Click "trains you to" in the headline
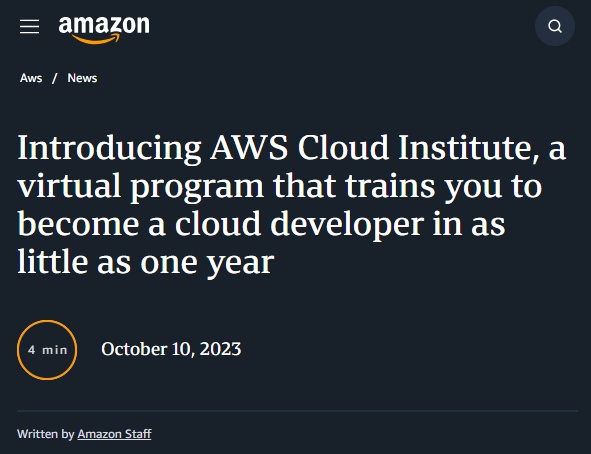This screenshot has height=454, width=591. click(x=444, y=186)
